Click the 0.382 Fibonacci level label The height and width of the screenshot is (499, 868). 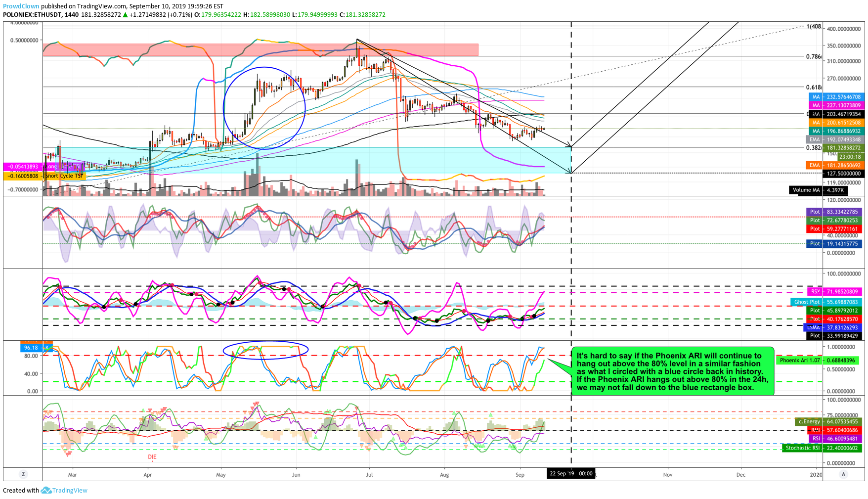point(814,148)
